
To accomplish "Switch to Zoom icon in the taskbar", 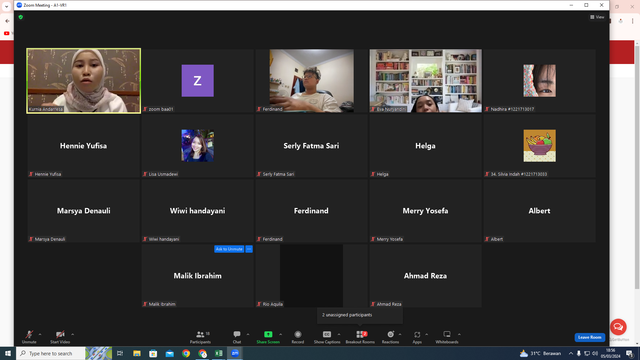I will point(235,353).
